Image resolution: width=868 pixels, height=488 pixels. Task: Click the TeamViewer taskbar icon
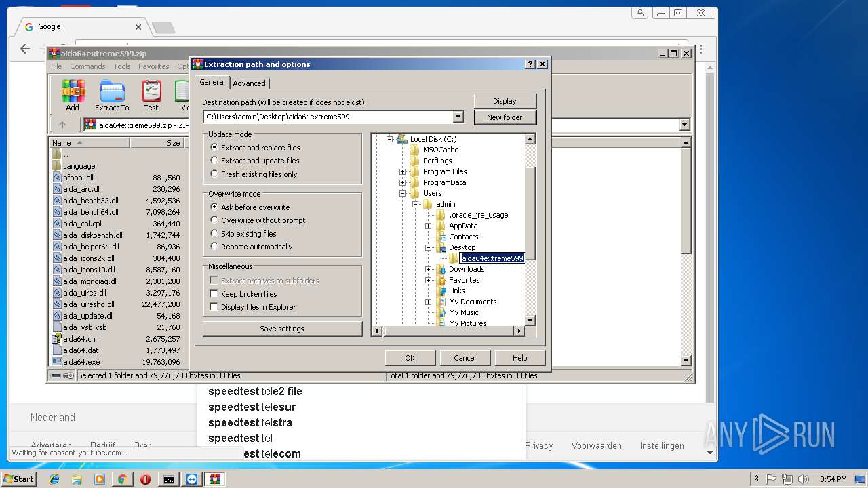tap(192, 479)
